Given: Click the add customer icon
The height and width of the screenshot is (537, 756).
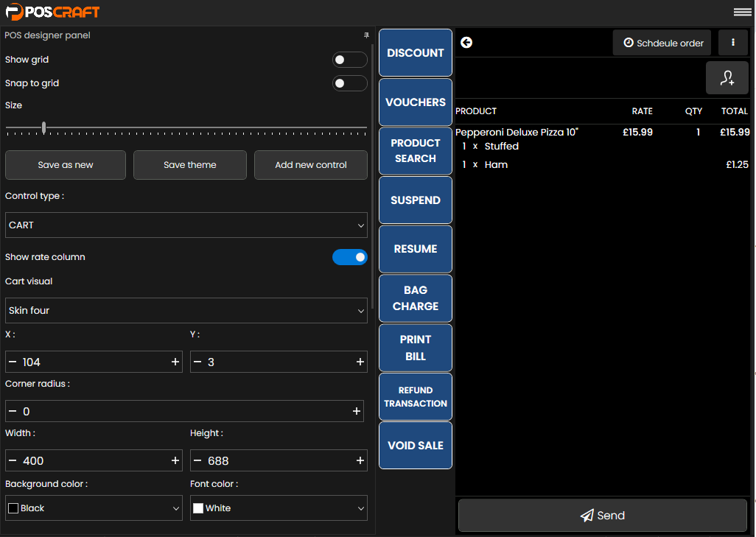Looking at the screenshot, I should [x=727, y=78].
